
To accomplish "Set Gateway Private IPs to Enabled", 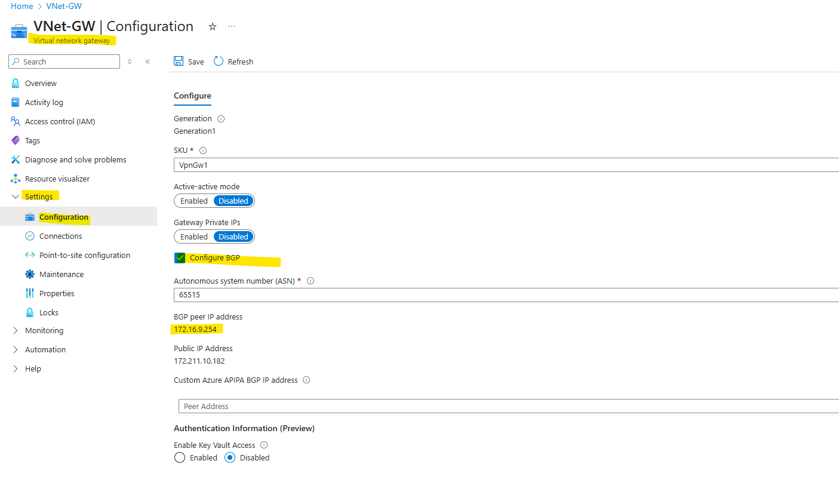I will (x=194, y=236).
